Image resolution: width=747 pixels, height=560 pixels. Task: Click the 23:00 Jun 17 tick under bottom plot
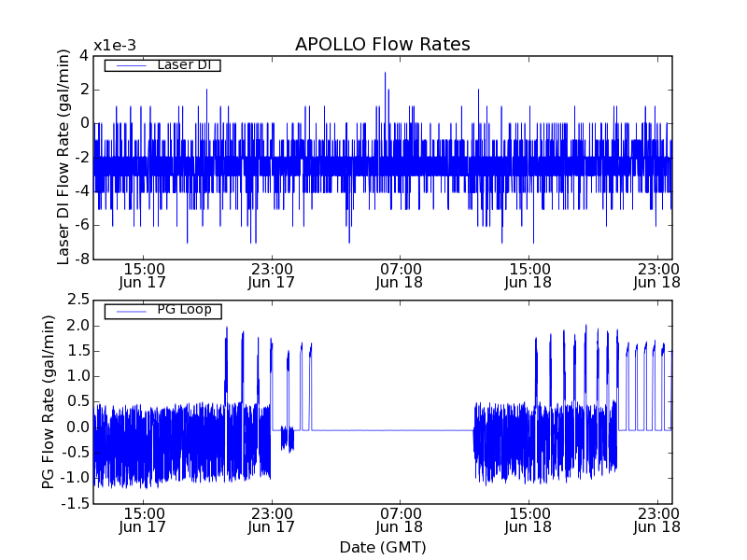271,521
